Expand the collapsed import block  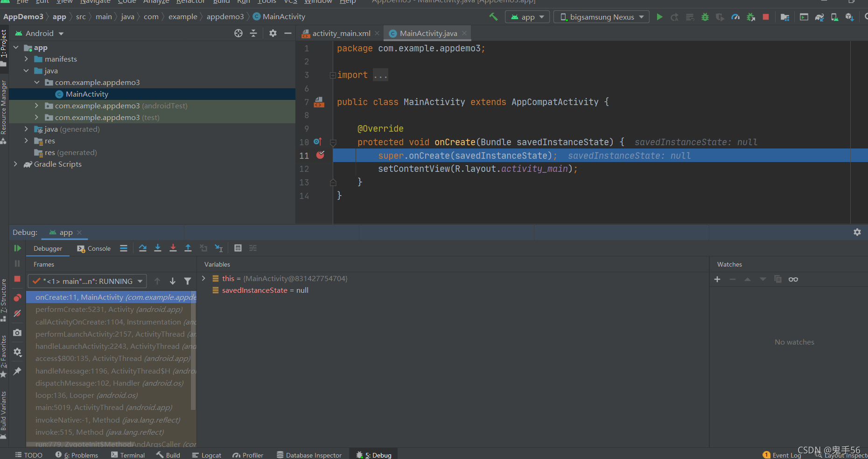pos(333,75)
